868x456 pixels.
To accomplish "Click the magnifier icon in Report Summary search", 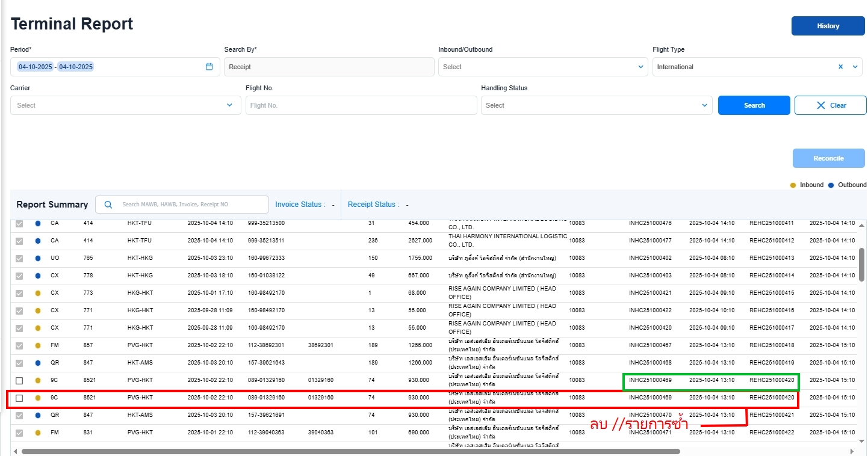I will coord(108,205).
